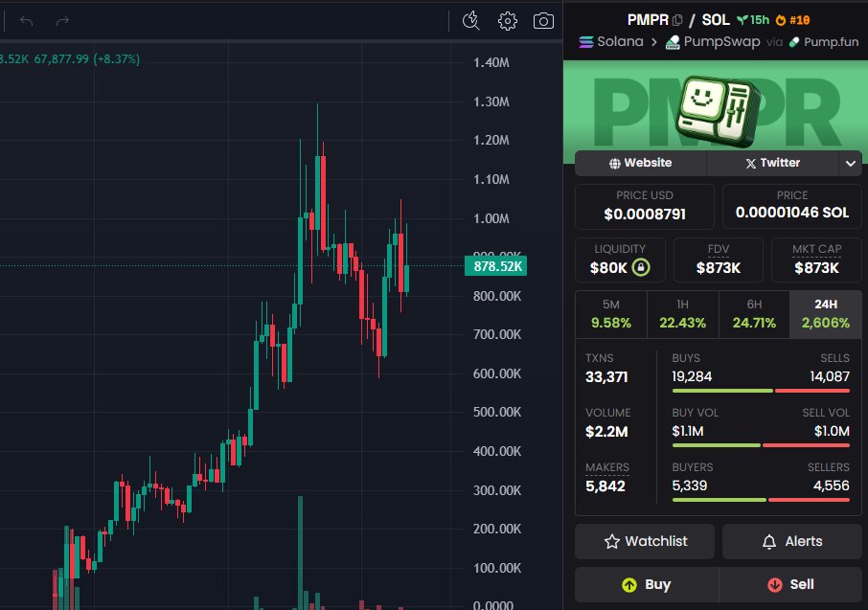Click the red Sell button
The height and width of the screenshot is (610, 868).
(790, 584)
